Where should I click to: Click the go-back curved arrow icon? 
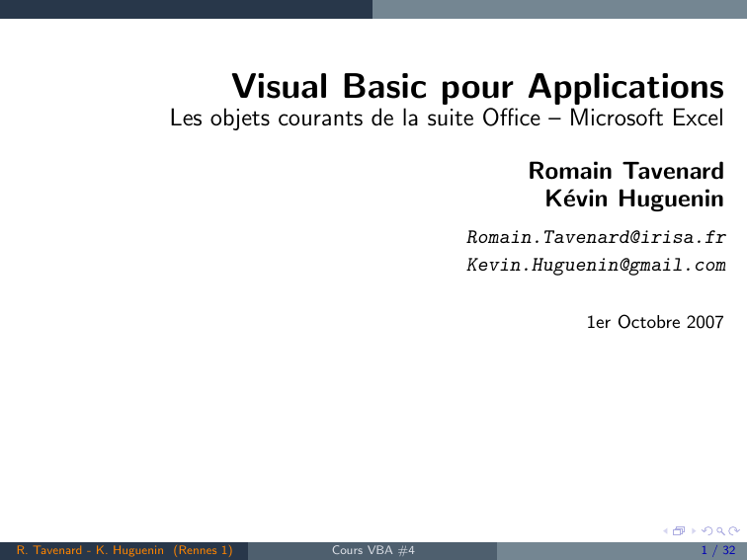coord(707,531)
